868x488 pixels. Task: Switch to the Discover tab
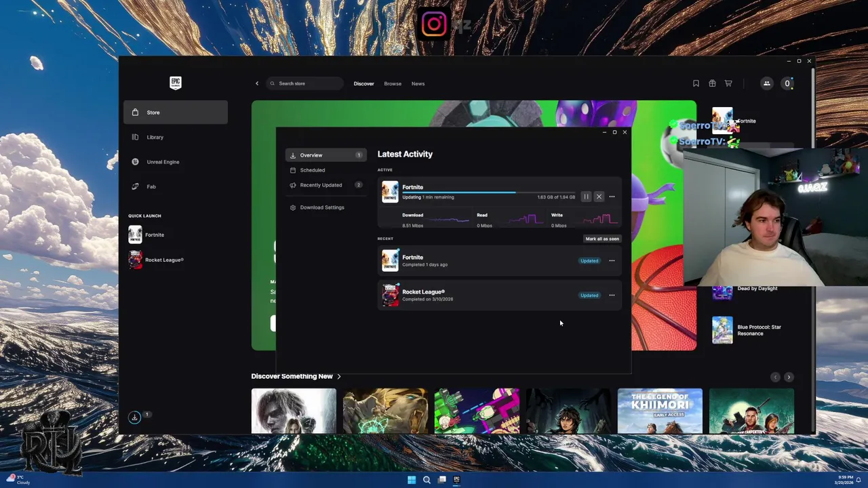(363, 83)
